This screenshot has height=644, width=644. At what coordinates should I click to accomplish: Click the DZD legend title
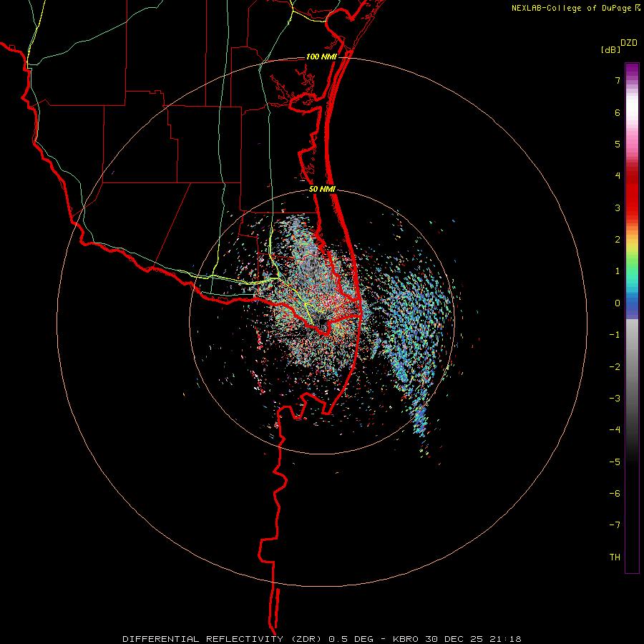[x=629, y=43]
